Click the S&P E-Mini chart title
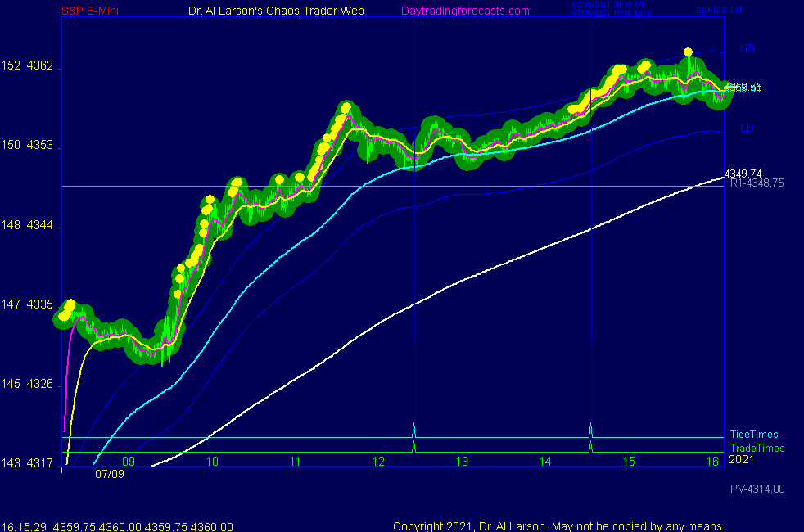The height and width of the screenshot is (532, 804). tap(90, 11)
